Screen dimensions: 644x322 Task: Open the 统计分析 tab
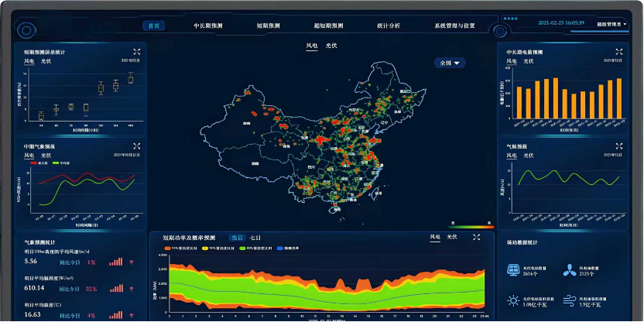389,26
